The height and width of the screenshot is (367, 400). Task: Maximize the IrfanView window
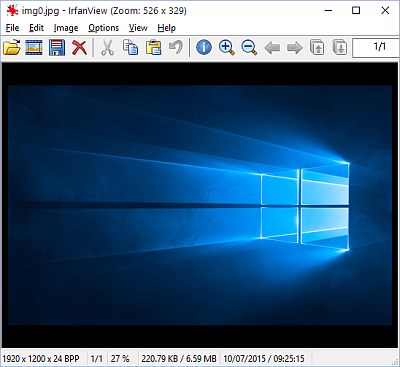[x=356, y=10]
